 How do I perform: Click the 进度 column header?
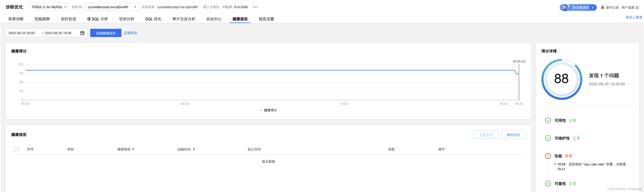(x=391, y=149)
